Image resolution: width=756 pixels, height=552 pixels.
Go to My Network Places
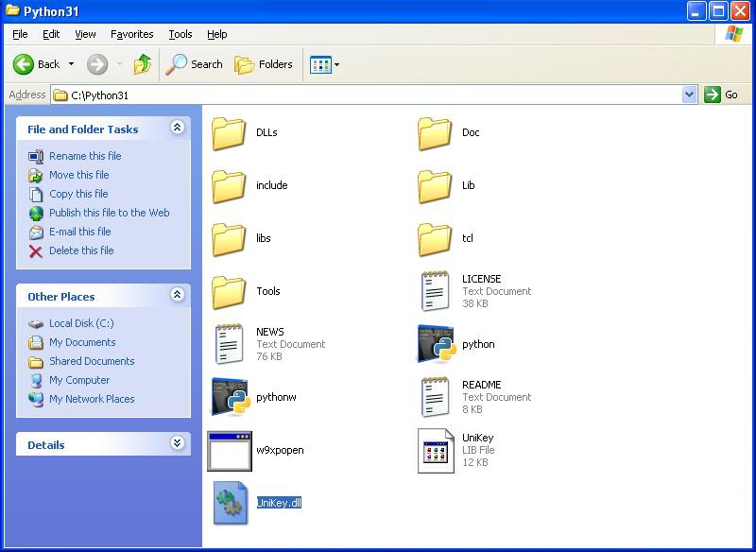coord(92,399)
